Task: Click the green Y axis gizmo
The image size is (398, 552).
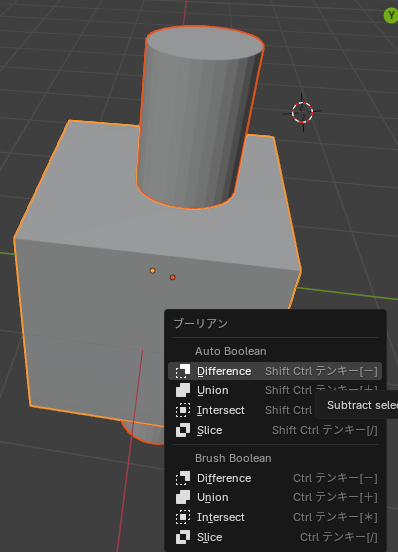Action: point(391,16)
